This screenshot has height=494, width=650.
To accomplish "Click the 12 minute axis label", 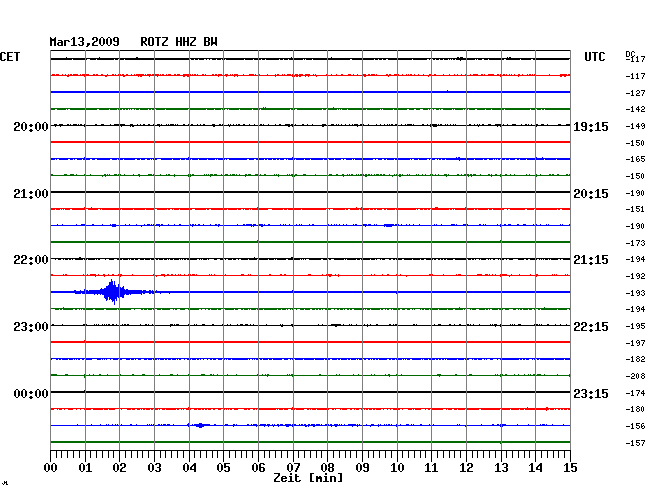I will click(466, 467).
